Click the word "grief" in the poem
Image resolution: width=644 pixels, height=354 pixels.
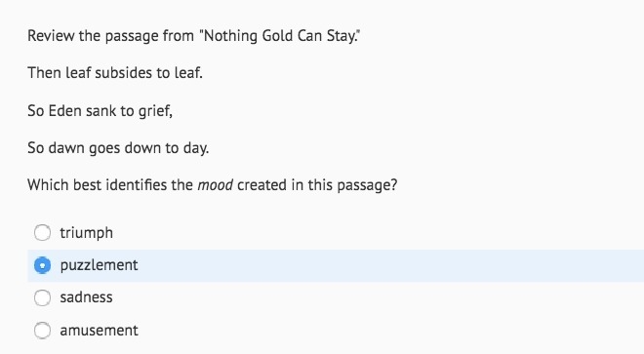(153, 111)
